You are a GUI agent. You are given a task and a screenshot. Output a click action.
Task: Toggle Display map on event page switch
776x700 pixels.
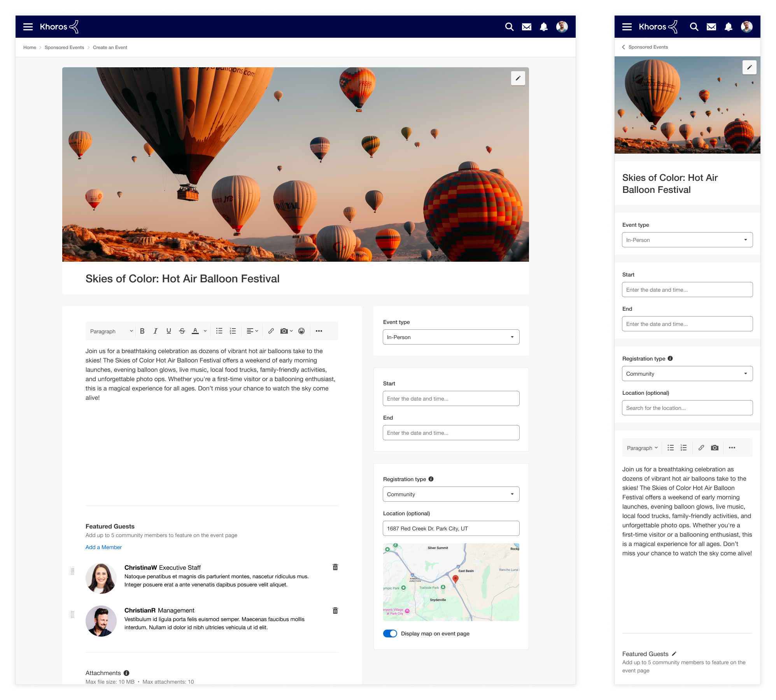tap(390, 633)
